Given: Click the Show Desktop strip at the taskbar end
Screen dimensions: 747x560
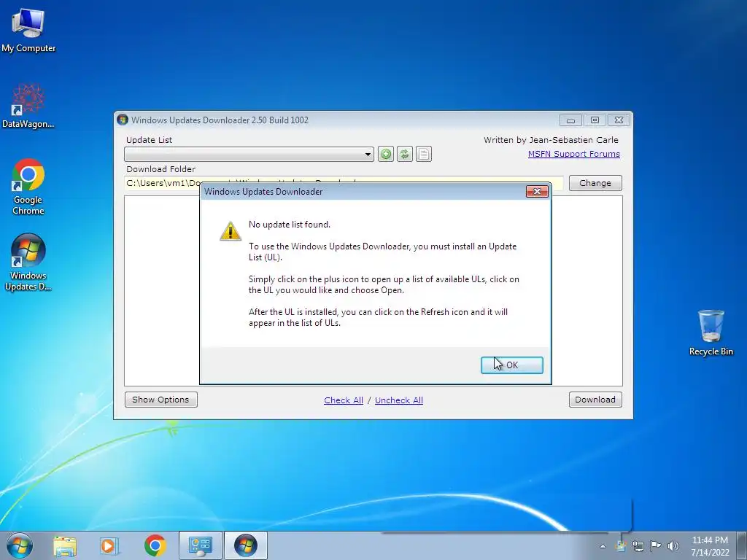Looking at the screenshot, I should coord(743,545).
